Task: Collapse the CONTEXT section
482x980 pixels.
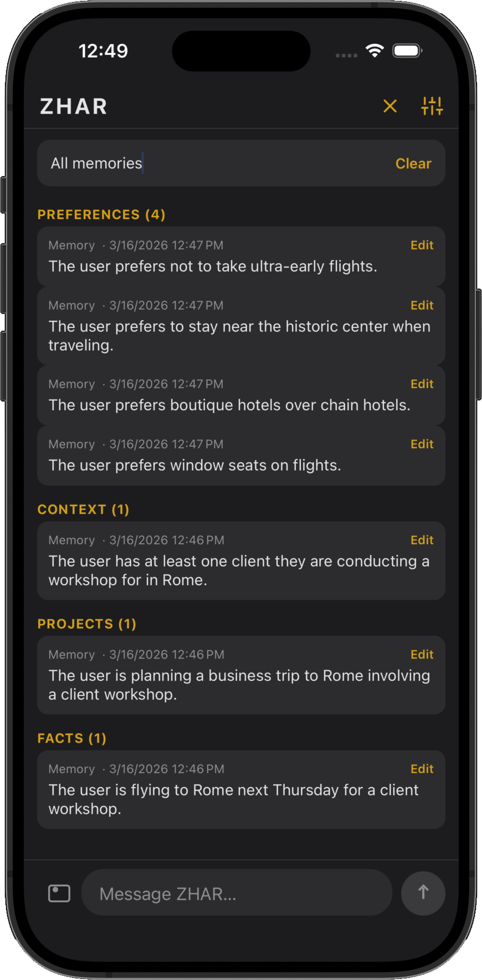Action: [83, 509]
